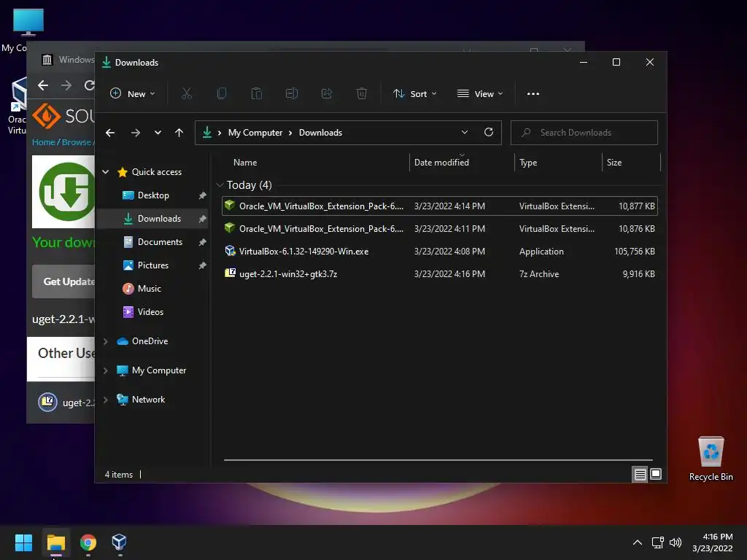The width and height of the screenshot is (747, 560).
Task: Switch to details view in status bar
Action: point(640,474)
